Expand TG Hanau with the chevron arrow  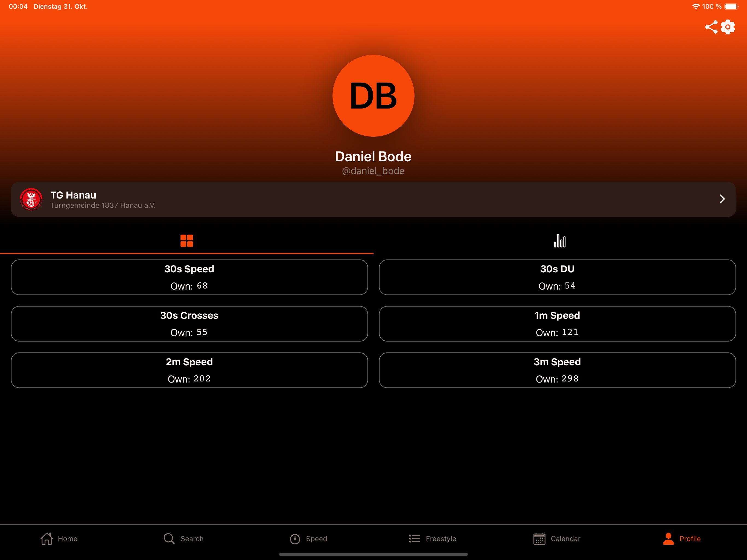[722, 199]
